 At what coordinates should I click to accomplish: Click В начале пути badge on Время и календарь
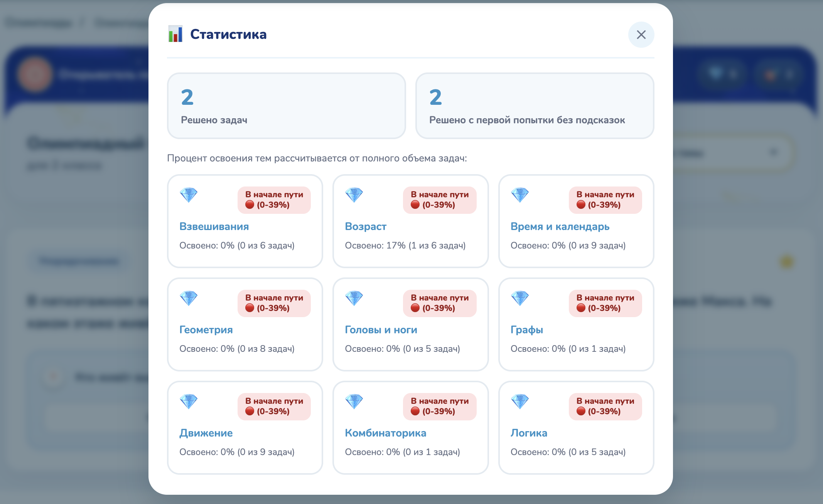pyautogui.click(x=605, y=200)
